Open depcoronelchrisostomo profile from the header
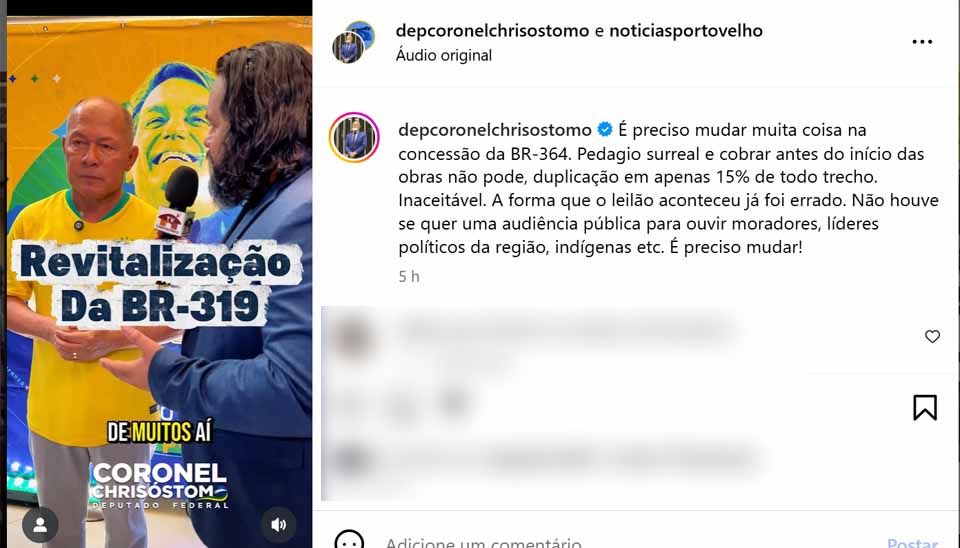Viewport: 960px width, 548px height. [492, 31]
